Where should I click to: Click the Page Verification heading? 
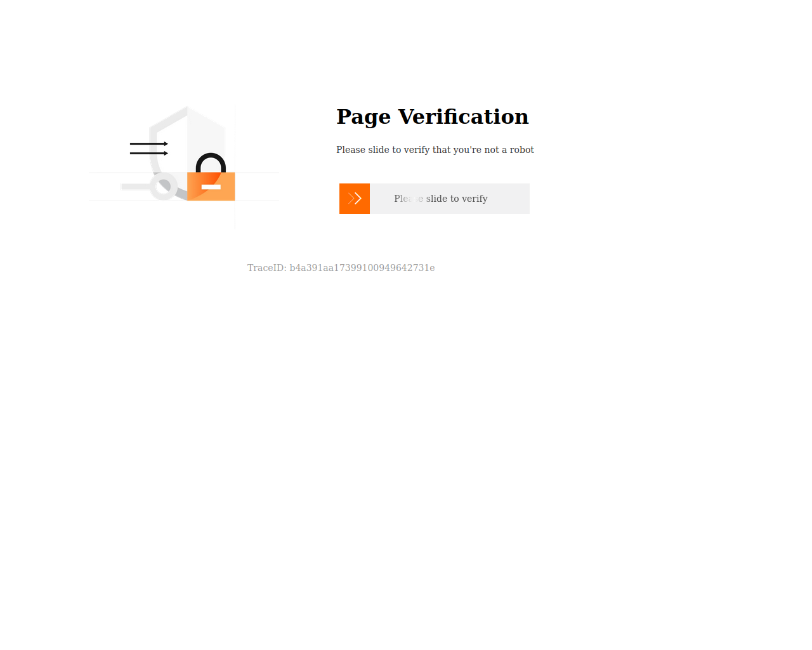433,117
